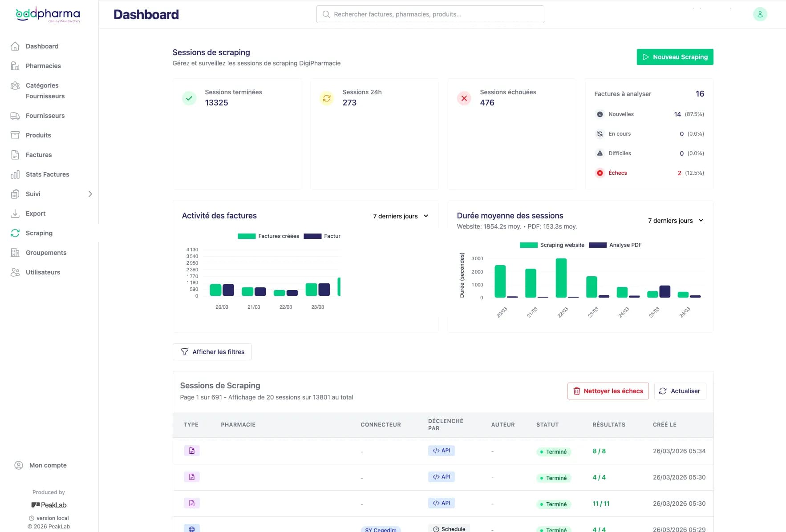
Task: Click the Utilisateurs people icon
Action: 15,272
